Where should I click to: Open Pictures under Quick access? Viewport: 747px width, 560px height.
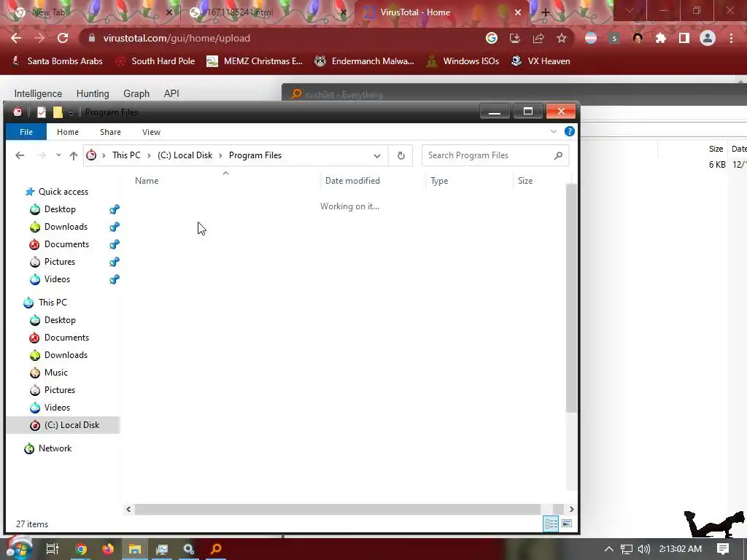tap(60, 262)
